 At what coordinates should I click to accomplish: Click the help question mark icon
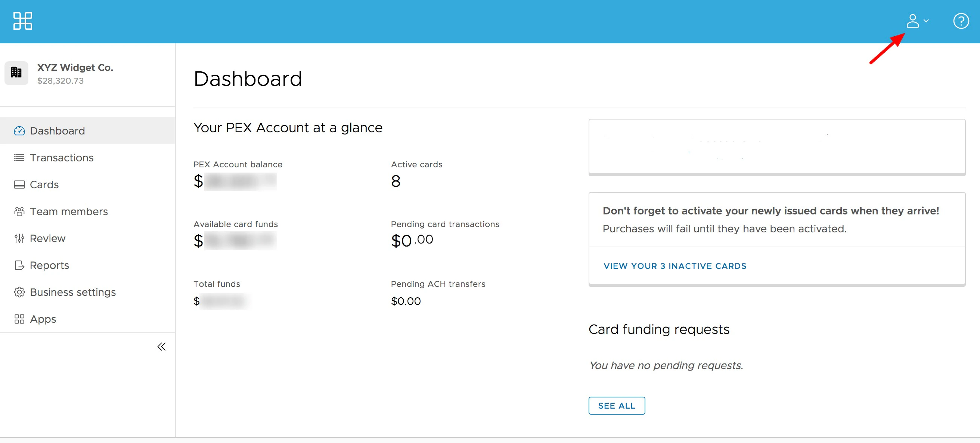(961, 21)
